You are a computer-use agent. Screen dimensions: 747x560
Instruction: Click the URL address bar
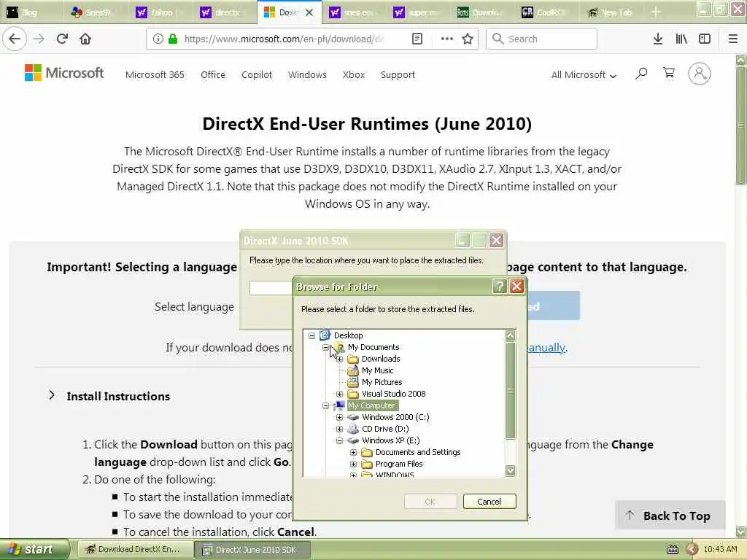point(284,39)
